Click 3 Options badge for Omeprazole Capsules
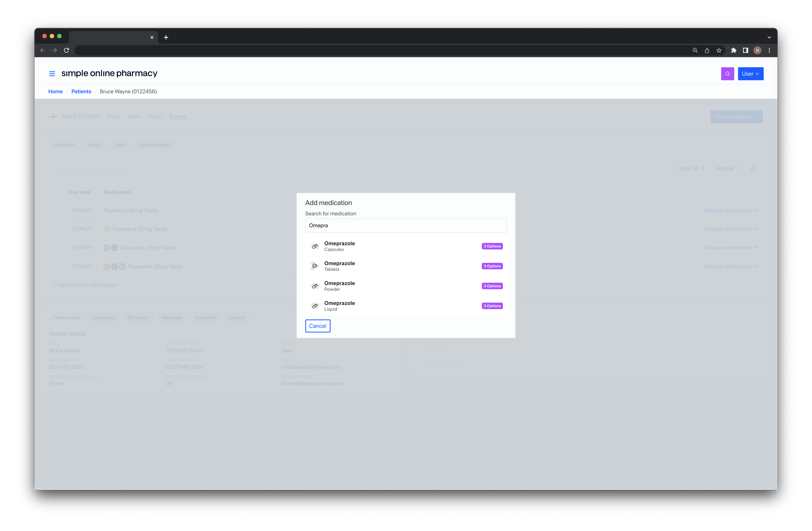This screenshot has width=812, height=531. coord(492,246)
